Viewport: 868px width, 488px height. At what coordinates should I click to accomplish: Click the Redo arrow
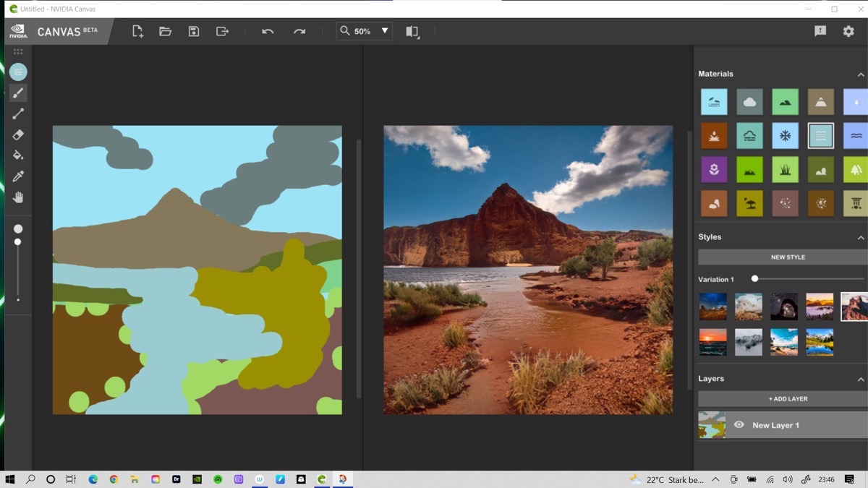point(299,32)
